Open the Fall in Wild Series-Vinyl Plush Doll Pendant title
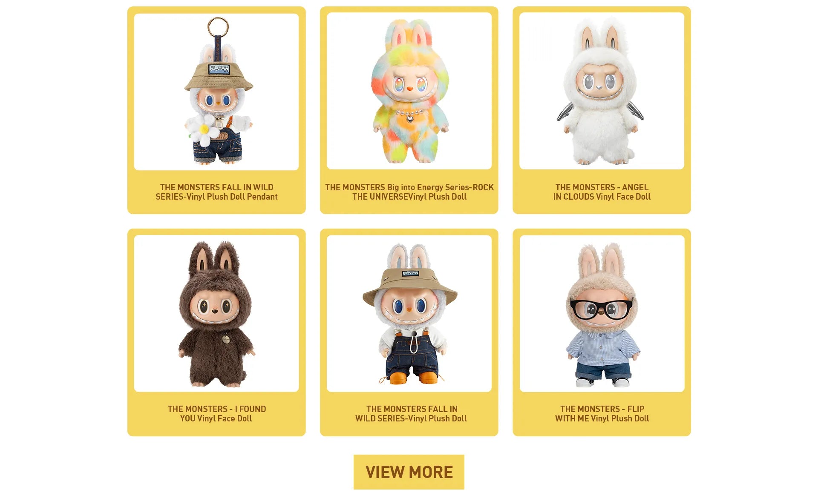Screen dimensions: 818x504 (216, 192)
